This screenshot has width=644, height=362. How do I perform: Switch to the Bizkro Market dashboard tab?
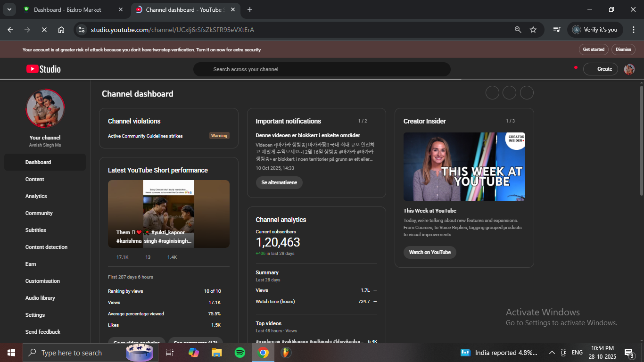pyautogui.click(x=67, y=9)
